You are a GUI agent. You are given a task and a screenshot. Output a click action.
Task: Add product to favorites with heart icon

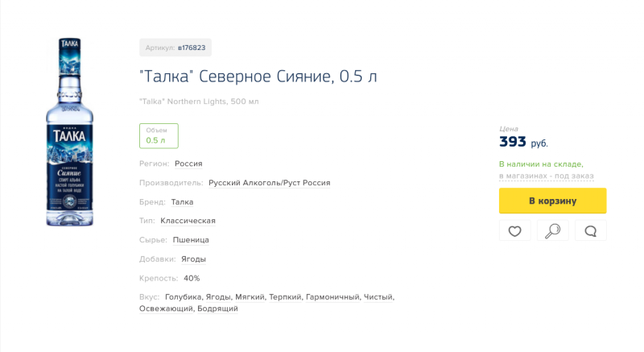tap(514, 231)
